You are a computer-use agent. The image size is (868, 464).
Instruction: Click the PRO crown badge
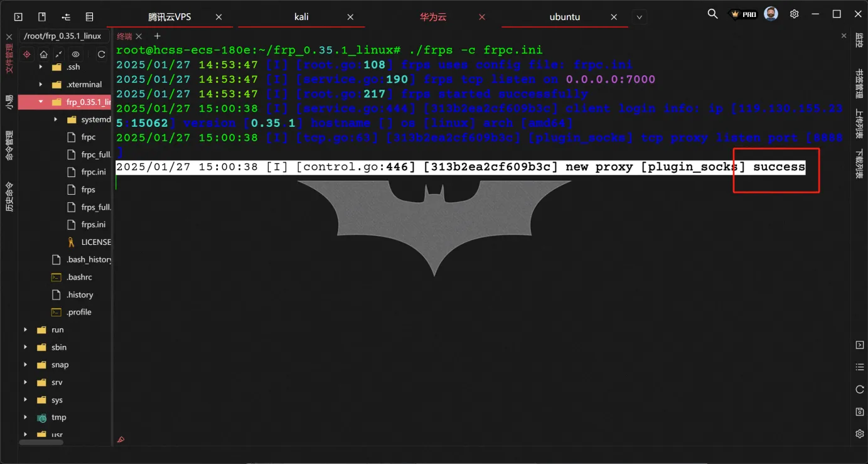tap(744, 14)
